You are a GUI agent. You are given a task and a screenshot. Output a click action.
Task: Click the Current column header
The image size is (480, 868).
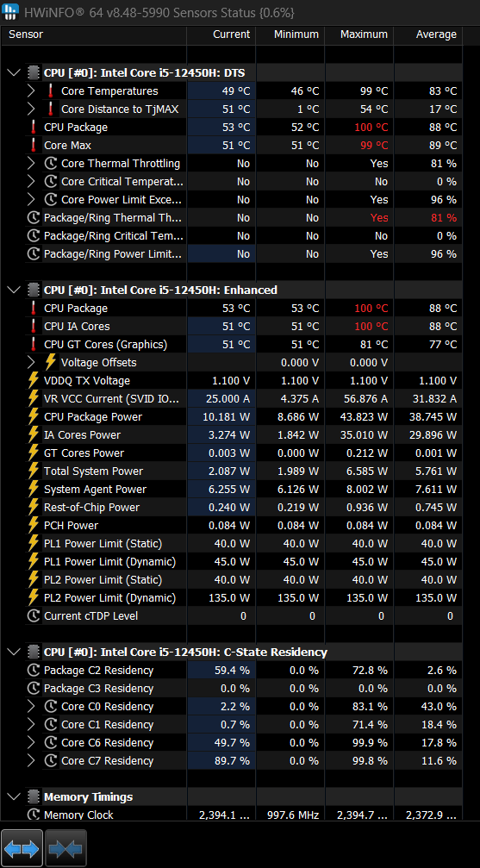coord(221,34)
